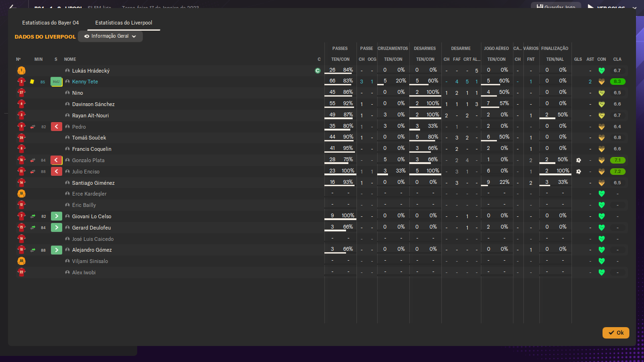This screenshot has height=362, width=644.
Task: Confirm with the Ok button
Action: coord(616,333)
